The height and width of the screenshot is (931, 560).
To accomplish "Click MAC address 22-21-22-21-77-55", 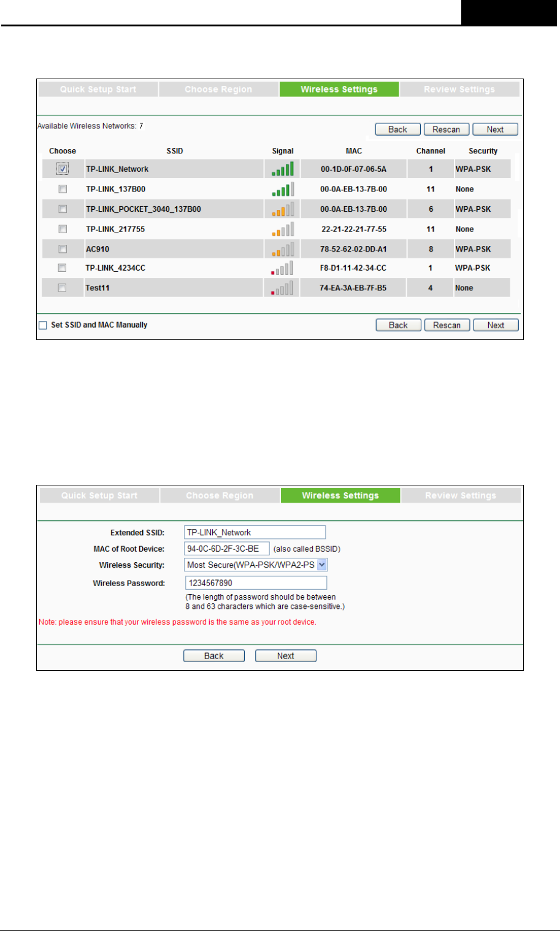I will click(354, 230).
